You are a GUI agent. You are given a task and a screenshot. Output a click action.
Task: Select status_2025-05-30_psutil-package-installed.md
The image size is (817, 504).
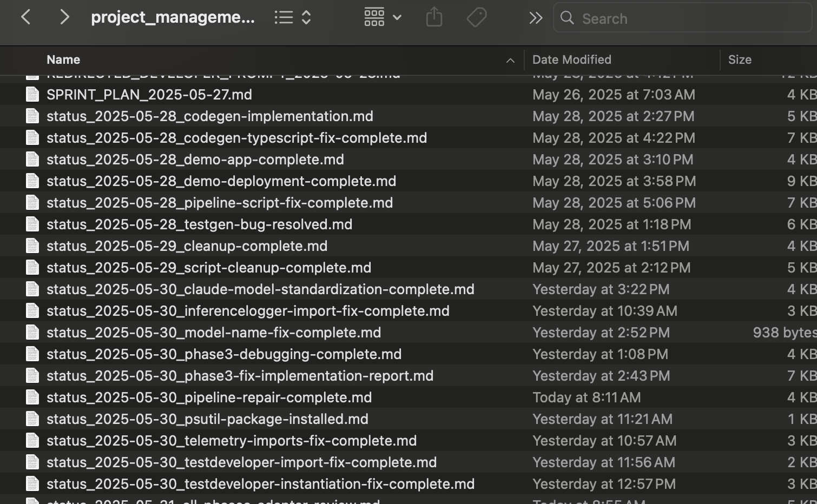click(207, 419)
